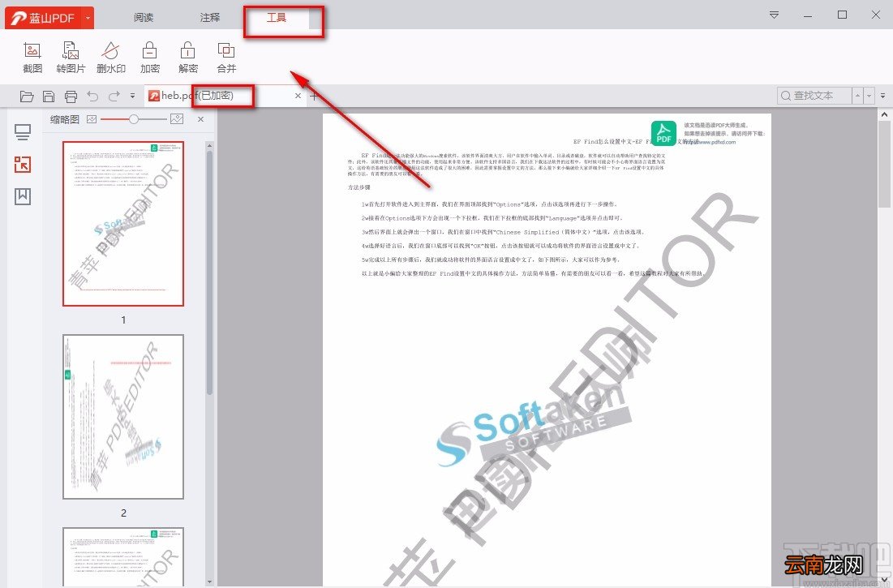Image resolution: width=893 pixels, height=588 pixels.
Task: Select page 1 thumbnail
Action: point(123,224)
